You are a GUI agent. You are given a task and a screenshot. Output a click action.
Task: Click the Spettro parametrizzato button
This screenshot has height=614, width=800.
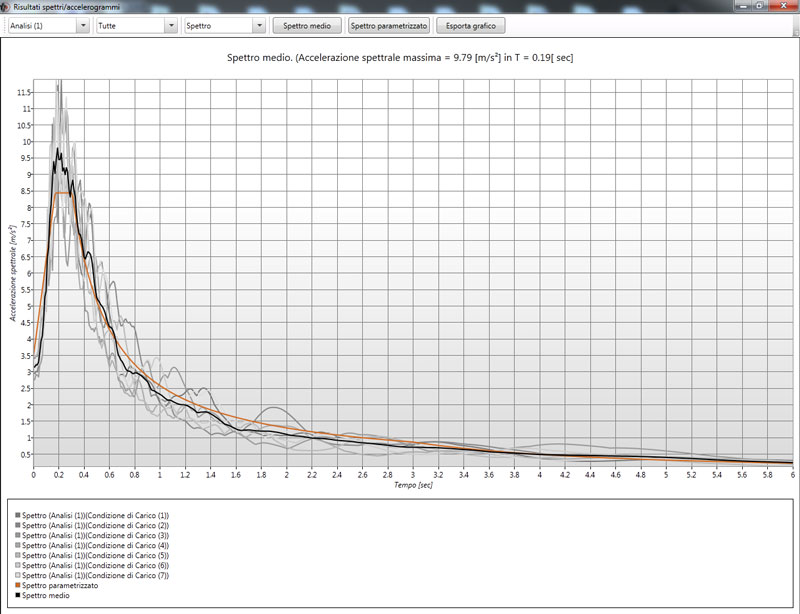389,26
